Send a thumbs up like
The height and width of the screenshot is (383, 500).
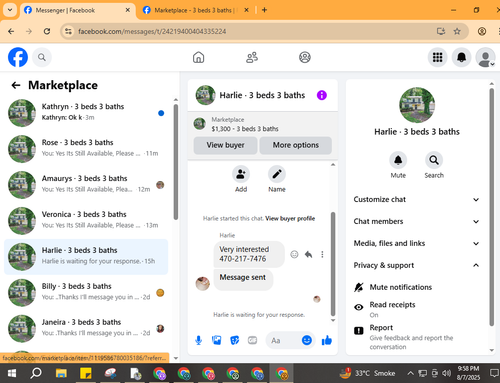coord(327,340)
